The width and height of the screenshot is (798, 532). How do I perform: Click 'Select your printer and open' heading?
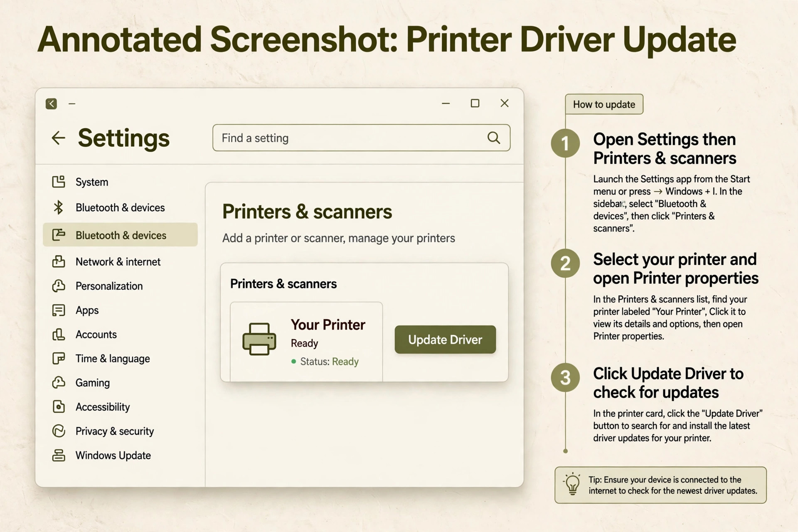tap(676, 268)
